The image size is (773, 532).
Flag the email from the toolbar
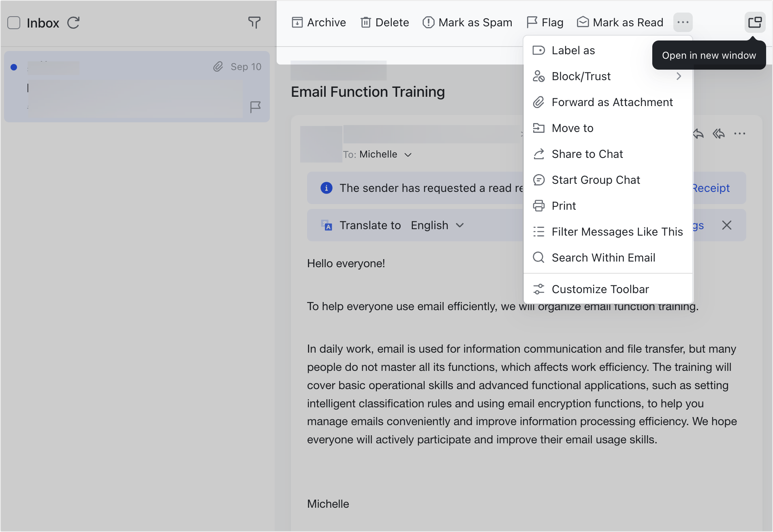(545, 22)
